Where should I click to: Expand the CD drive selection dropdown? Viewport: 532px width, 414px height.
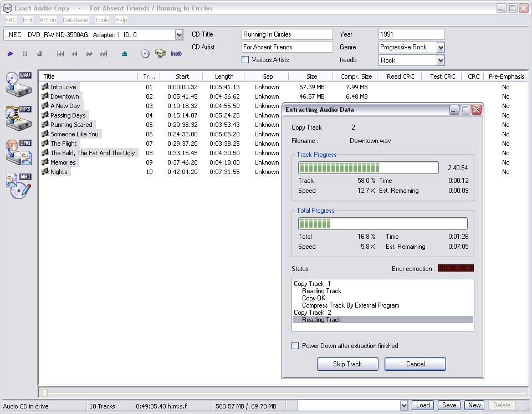[x=179, y=34]
